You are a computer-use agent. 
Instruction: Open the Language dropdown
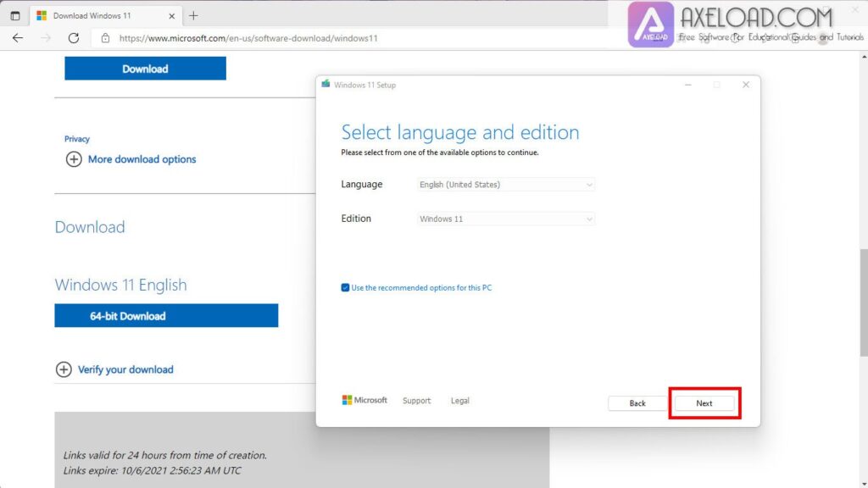tap(505, 185)
